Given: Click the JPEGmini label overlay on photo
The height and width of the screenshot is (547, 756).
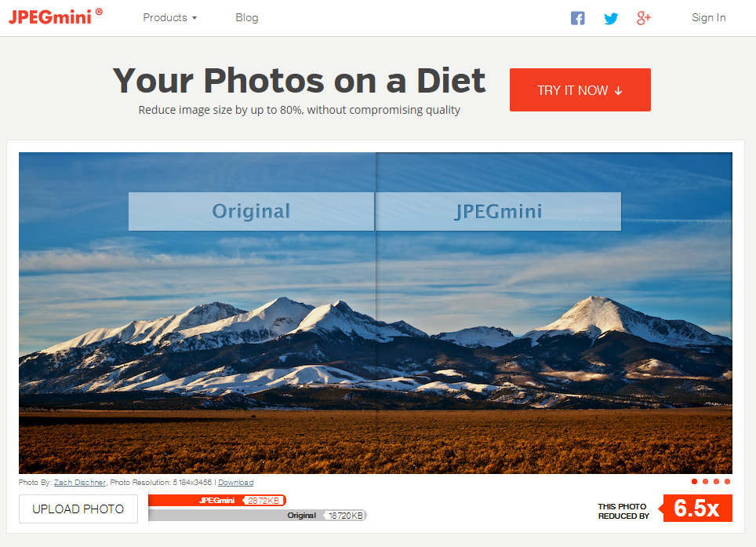Looking at the screenshot, I should pyautogui.click(x=499, y=211).
